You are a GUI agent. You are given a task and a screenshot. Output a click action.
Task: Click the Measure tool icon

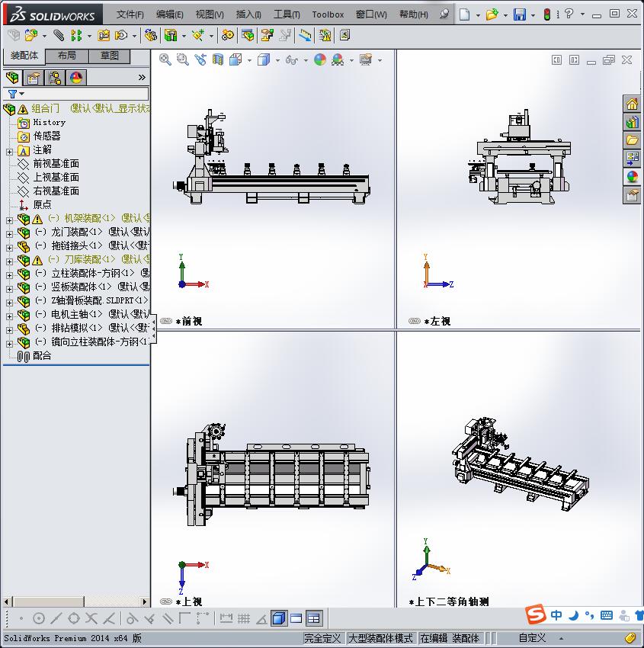tap(306, 36)
